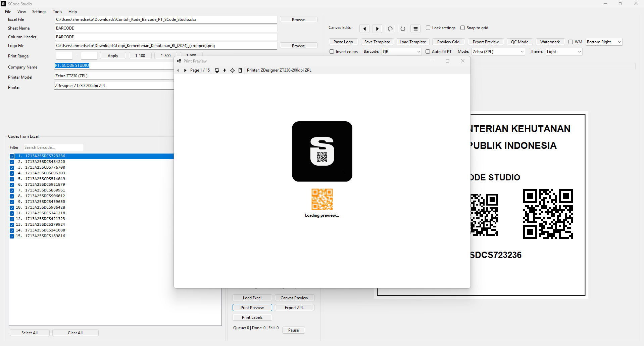The width and height of the screenshot is (644, 346).
Task: Open the Printer Model Zebra ZT230 dropdown
Action: point(114,76)
